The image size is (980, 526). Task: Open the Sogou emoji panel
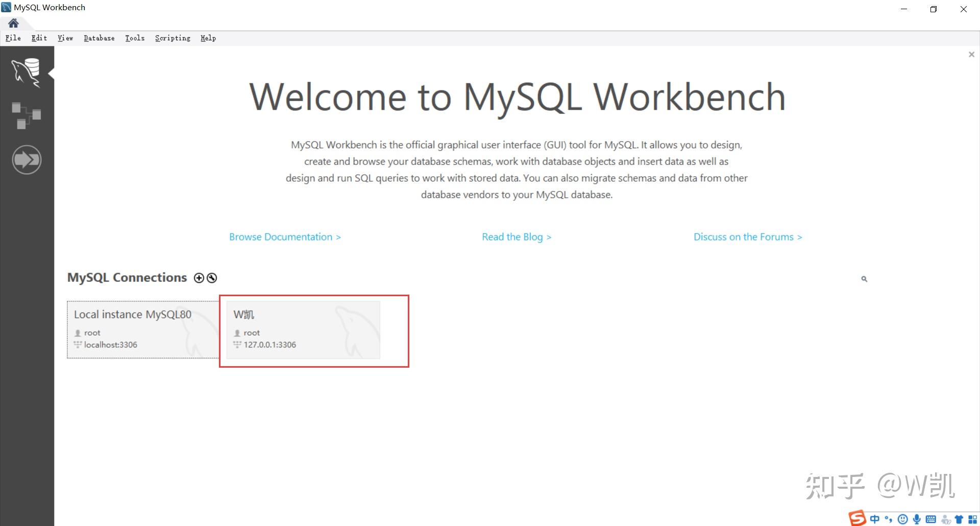[902, 519]
